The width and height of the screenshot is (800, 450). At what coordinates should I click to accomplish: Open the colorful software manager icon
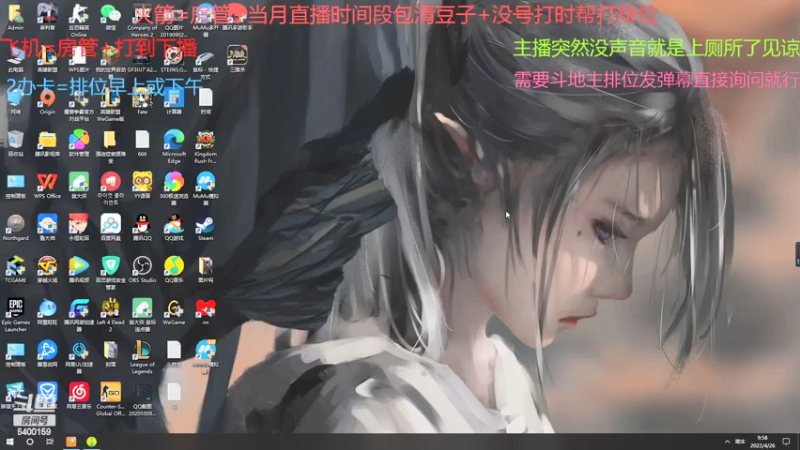[x=79, y=143]
